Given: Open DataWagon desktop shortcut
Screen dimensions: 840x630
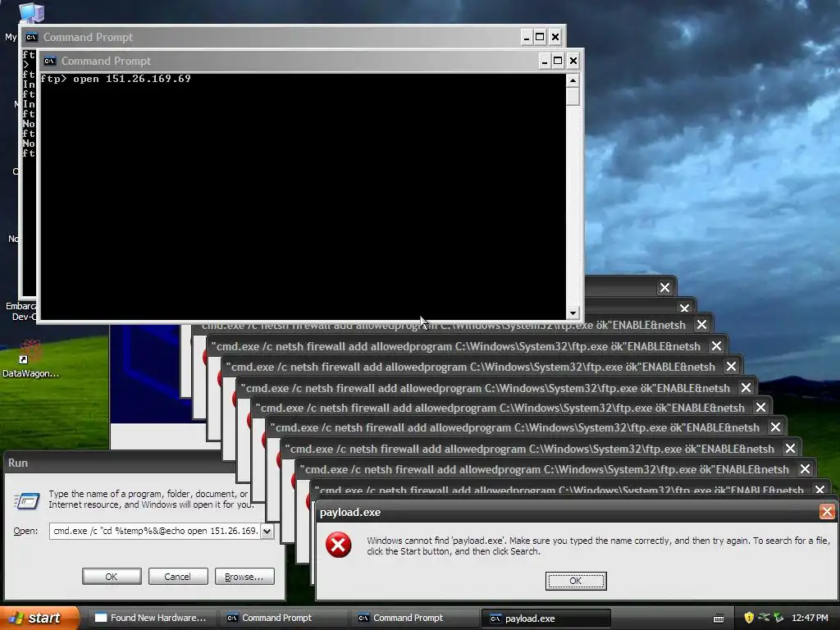Looking at the screenshot, I should pyautogui.click(x=30, y=359).
